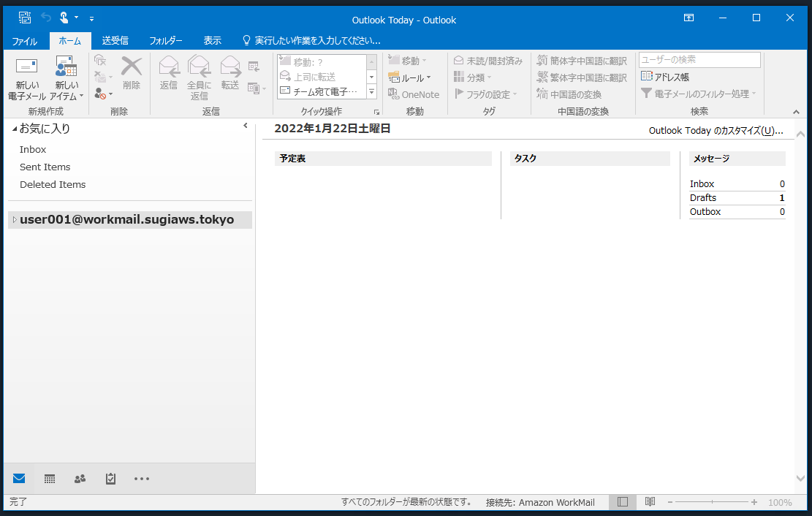Select reading view in status bar
This screenshot has height=516, width=812.
click(x=650, y=502)
